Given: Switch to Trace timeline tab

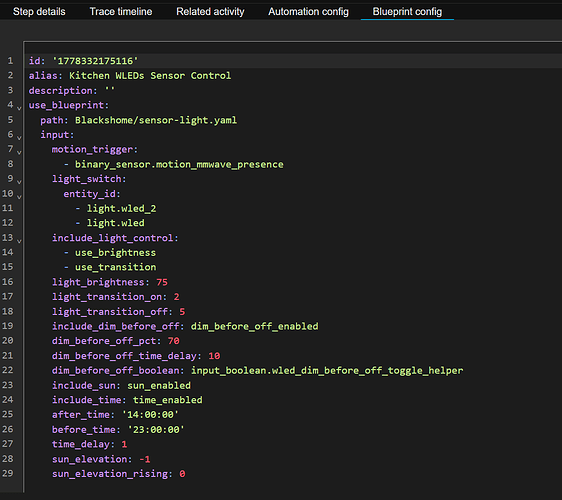Looking at the screenshot, I should click(121, 11).
